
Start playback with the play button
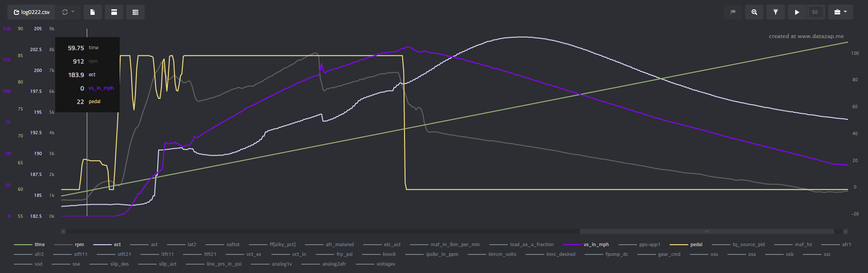point(797,12)
